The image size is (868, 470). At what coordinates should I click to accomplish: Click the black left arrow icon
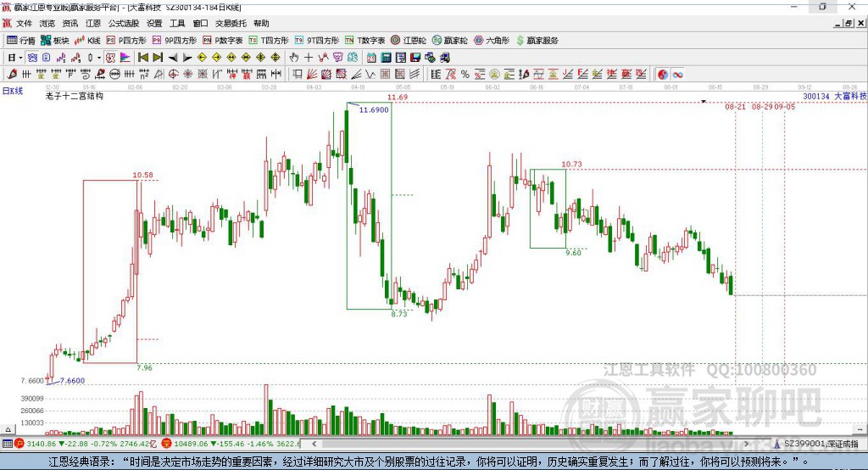click(x=173, y=58)
